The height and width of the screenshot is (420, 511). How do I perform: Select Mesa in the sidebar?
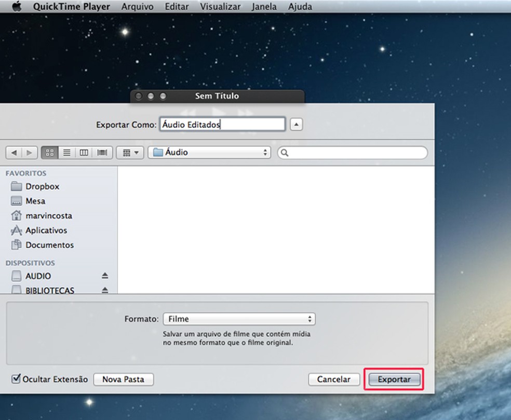(35, 201)
